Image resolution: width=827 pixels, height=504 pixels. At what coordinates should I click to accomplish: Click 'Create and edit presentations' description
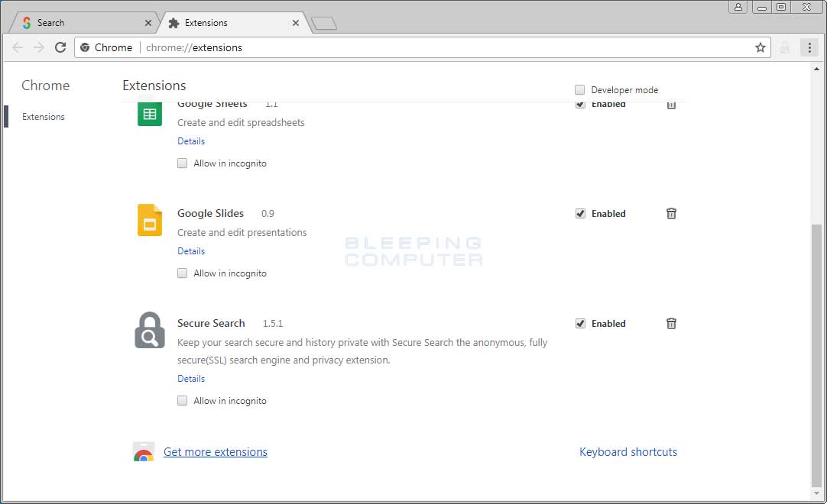coord(242,232)
